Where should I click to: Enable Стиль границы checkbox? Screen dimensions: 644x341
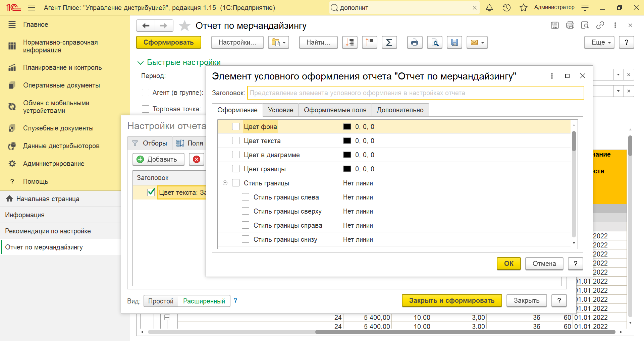click(x=236, y=183)
